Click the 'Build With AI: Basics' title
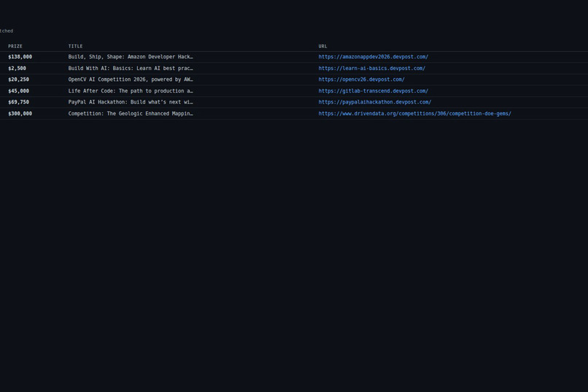The image size is (588, 392). [131, 69]
